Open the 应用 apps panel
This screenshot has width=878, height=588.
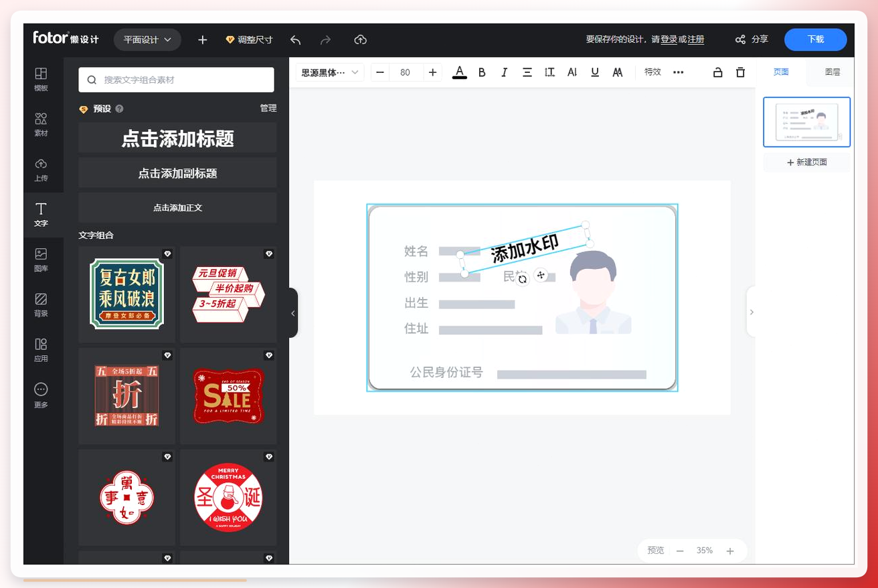[x=41, y=350]
